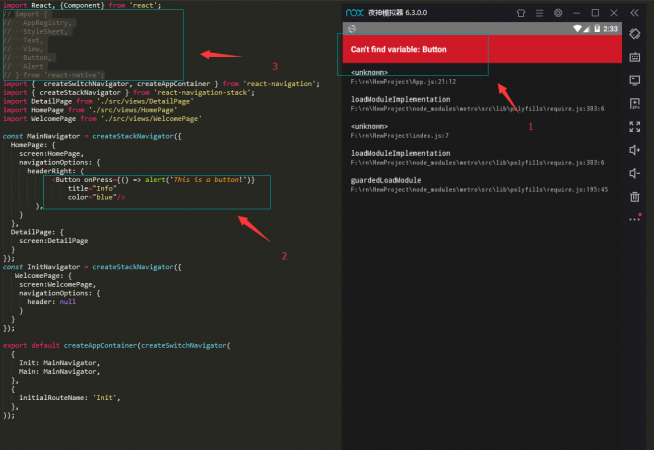This screenshot has width=654, height=450.
Task: Maximize the Nox emulator window
Action: point(595,13)
